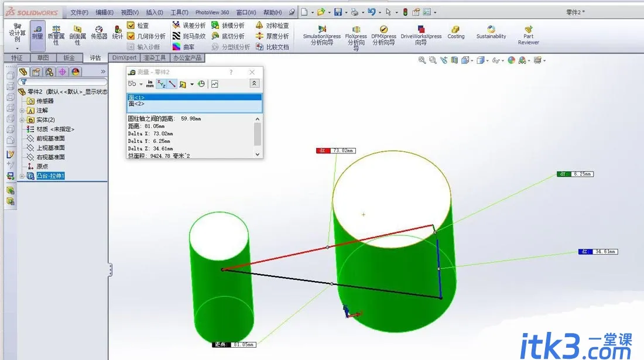Screen dimensions: 644x360
Task: Collapse the Measure dialog with chevron button
Action: point(254,83)
